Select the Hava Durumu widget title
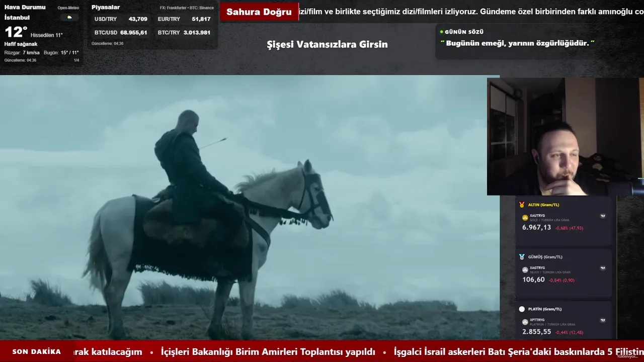Viewport: 644px width, 362px height. pyautogui.click(x=25, y=8)
